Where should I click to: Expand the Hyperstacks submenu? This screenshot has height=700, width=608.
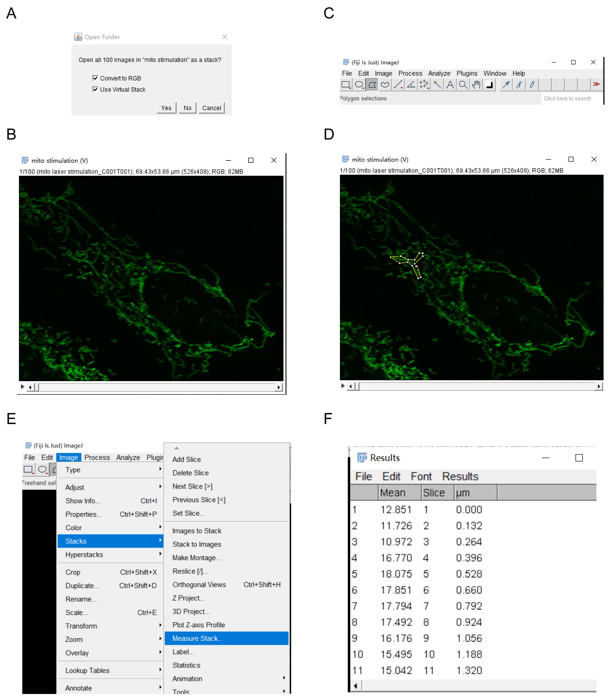point(110,554)
